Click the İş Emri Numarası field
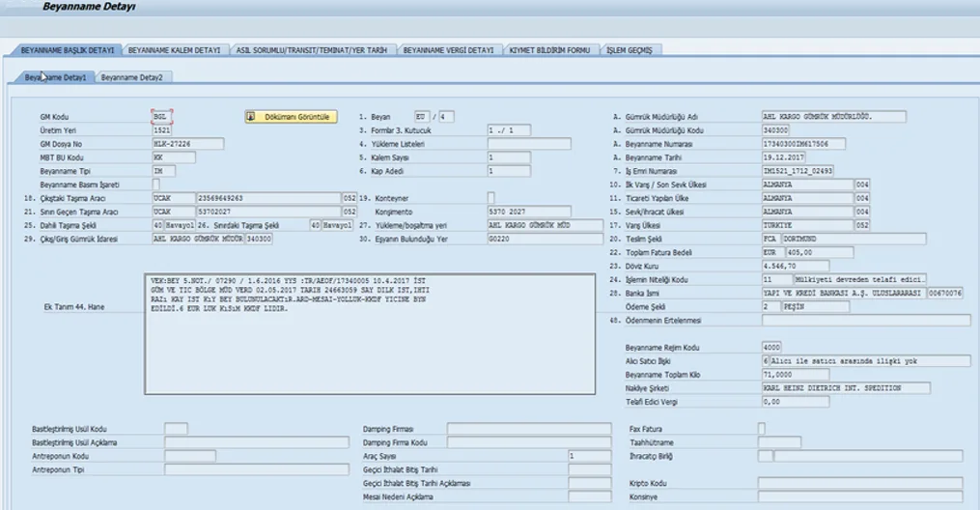Image resolution: width=980 pixels, height=510 pixels. pyautogui.click(x=798, y=171)
